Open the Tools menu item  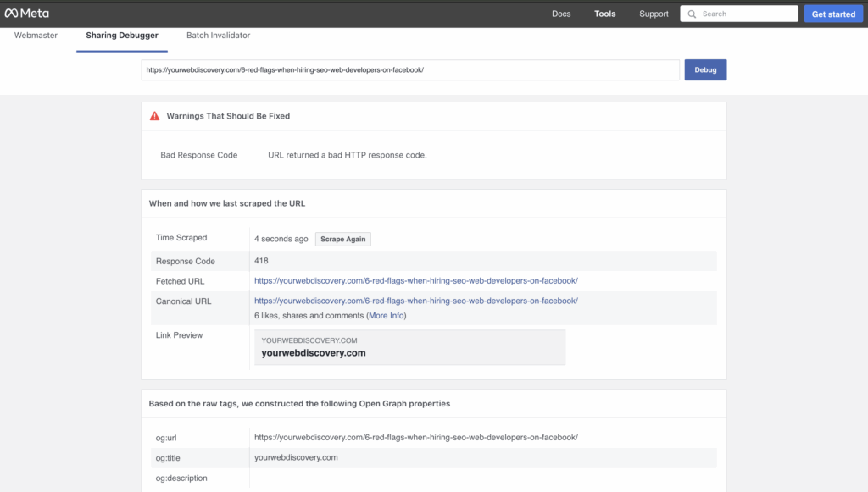pos(605,14)
